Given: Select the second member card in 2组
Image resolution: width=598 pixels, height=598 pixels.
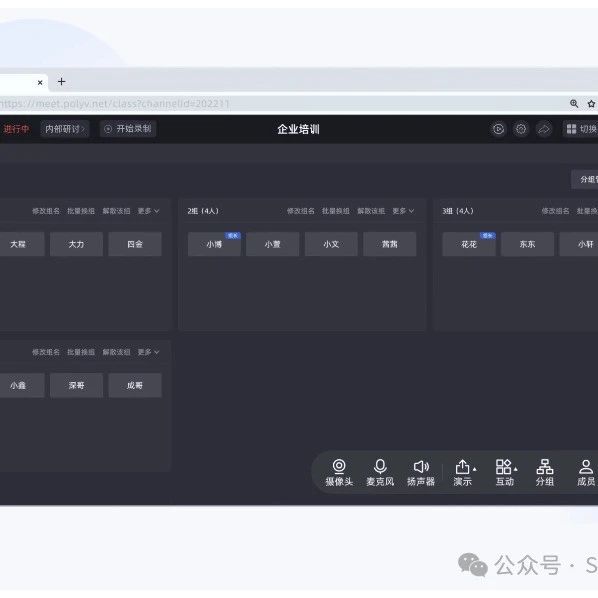Looking at the screenshot, I should point(272,244).
